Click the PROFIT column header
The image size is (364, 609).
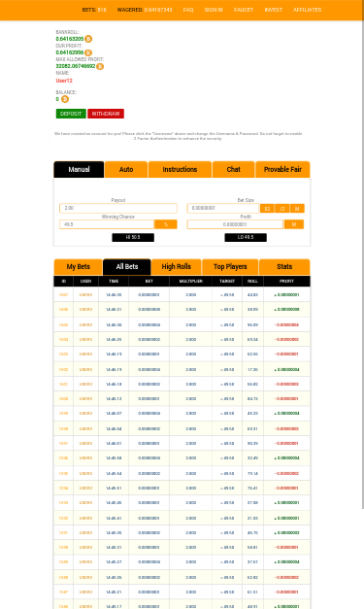pyautogui.click(x=286, y=282)
